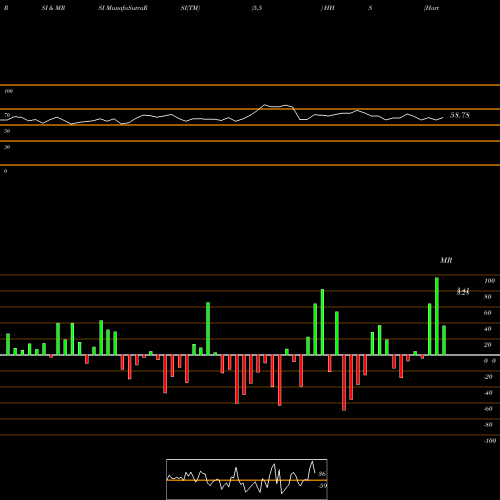The image size is (500, 500).
Task: Click the -20 axis label of the MR chart
Action: 488,377
